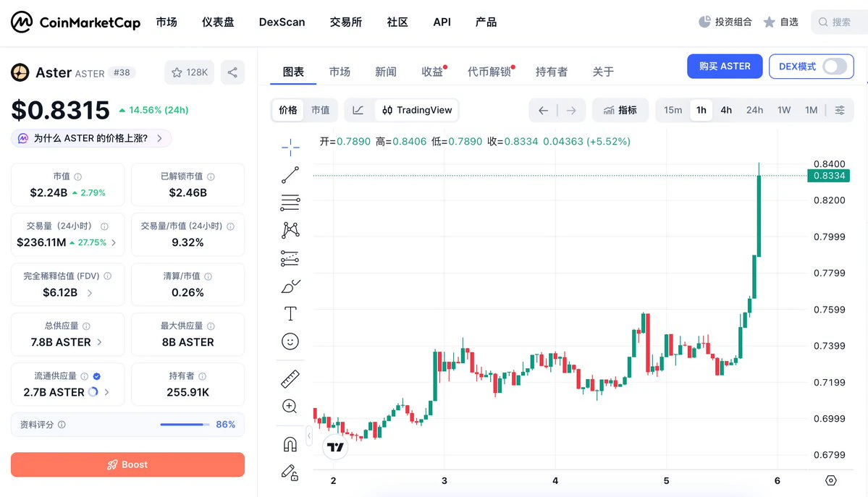This screenshot has height=497, width=868.
Task: Click the search field
Action: (840, 22)
